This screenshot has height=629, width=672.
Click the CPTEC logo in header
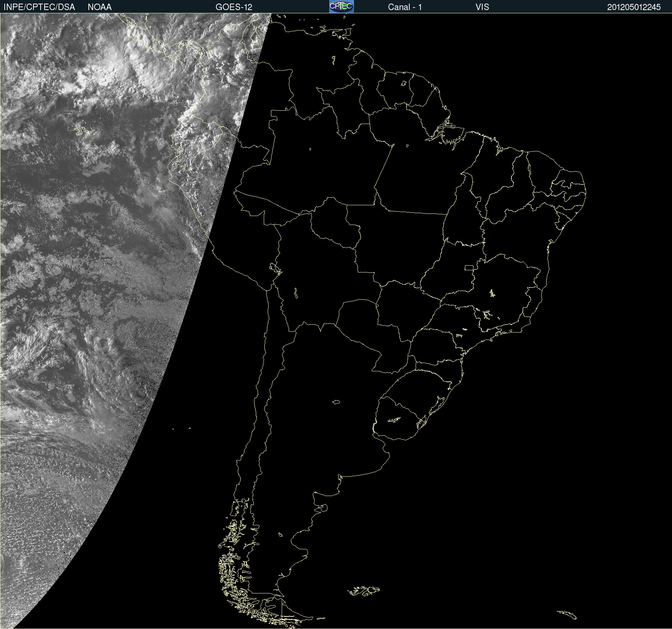(341, 6)
